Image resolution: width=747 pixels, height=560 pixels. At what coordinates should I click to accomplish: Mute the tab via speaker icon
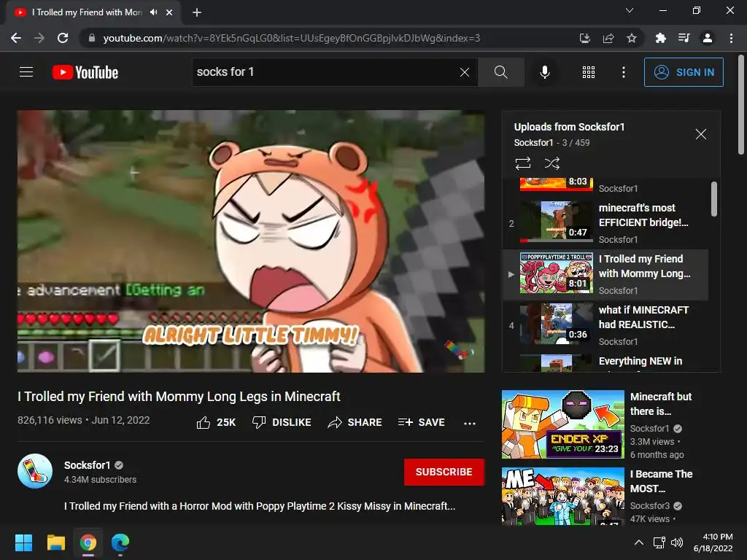click(x=153, y=12)
